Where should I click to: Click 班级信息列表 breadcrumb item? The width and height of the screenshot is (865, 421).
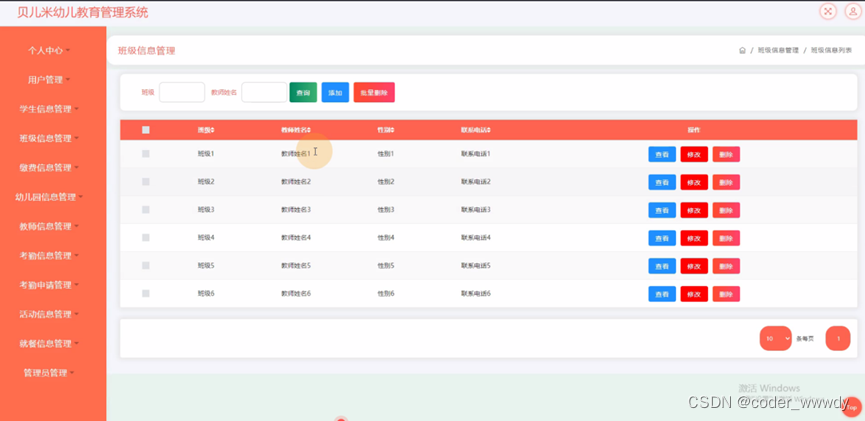[831, 50]
